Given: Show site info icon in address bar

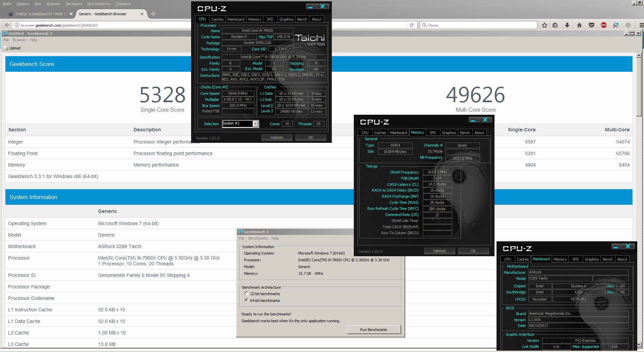Looking at the screenshot, I should pyautogui.click(x=17, y=25).
